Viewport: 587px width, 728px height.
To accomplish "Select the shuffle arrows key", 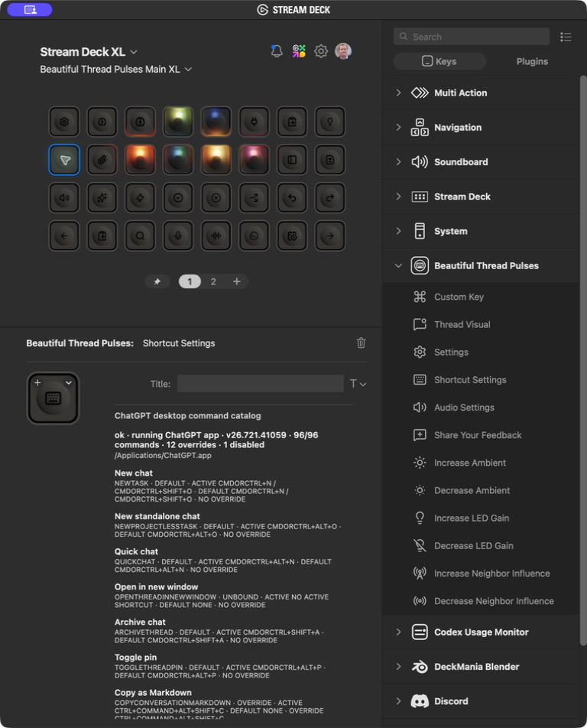I will click(x=254, y=198).
